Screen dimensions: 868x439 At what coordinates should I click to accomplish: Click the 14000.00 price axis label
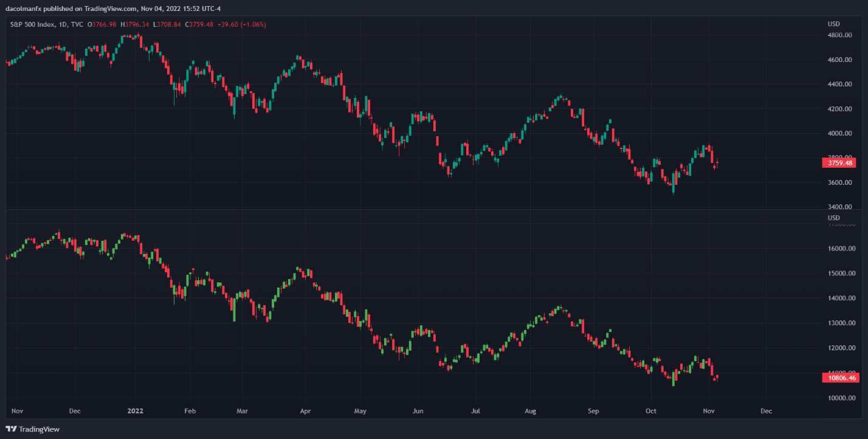(x=841, y=299)
